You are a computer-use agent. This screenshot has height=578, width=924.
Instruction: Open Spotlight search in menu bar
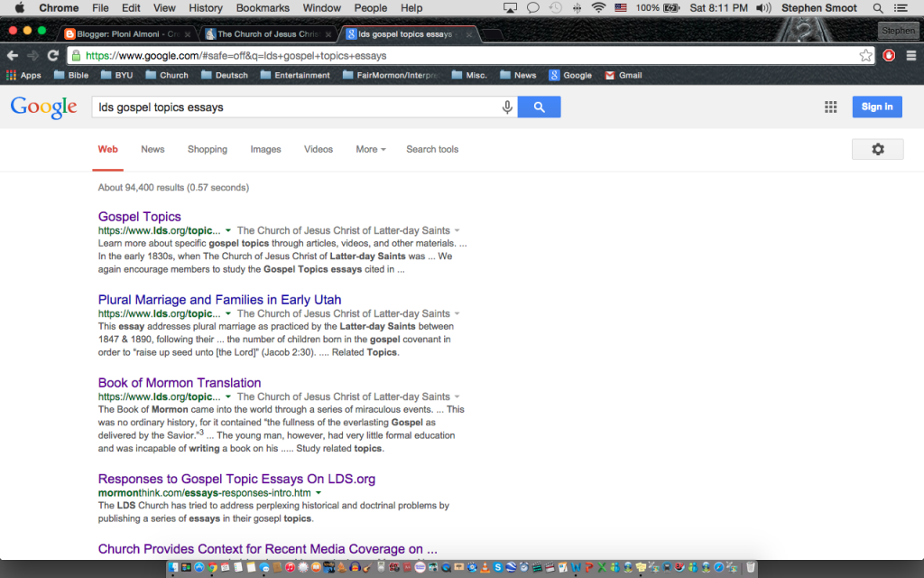click(877, 7)
